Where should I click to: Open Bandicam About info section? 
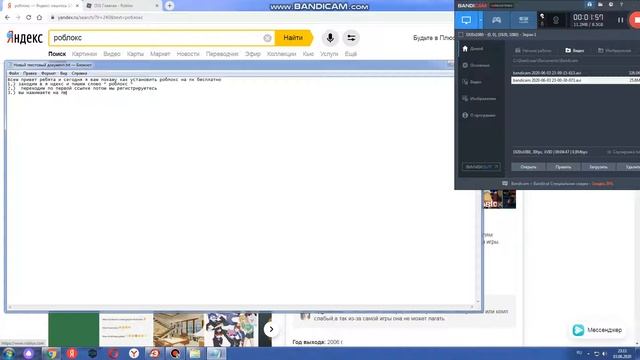coord(478,116)
